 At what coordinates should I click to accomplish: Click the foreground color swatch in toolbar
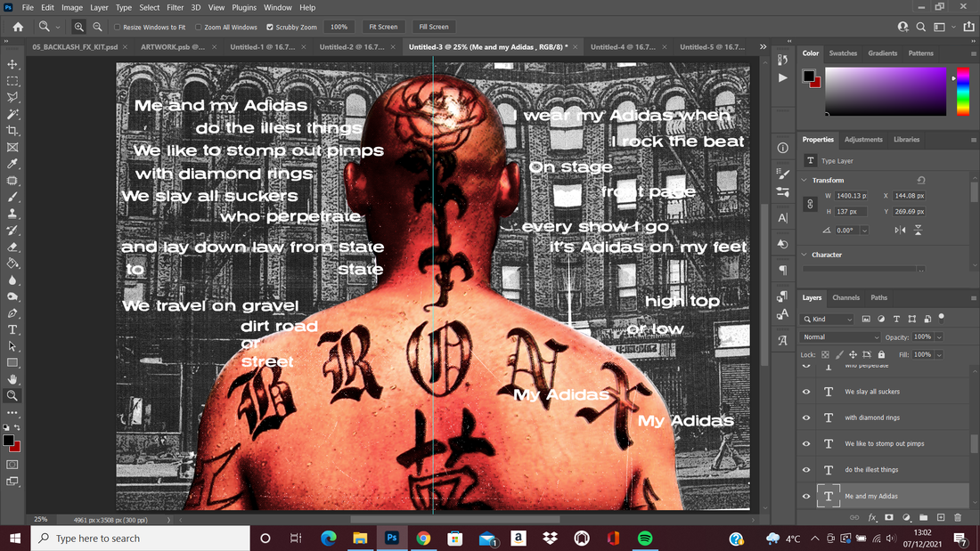coord(7,440)
